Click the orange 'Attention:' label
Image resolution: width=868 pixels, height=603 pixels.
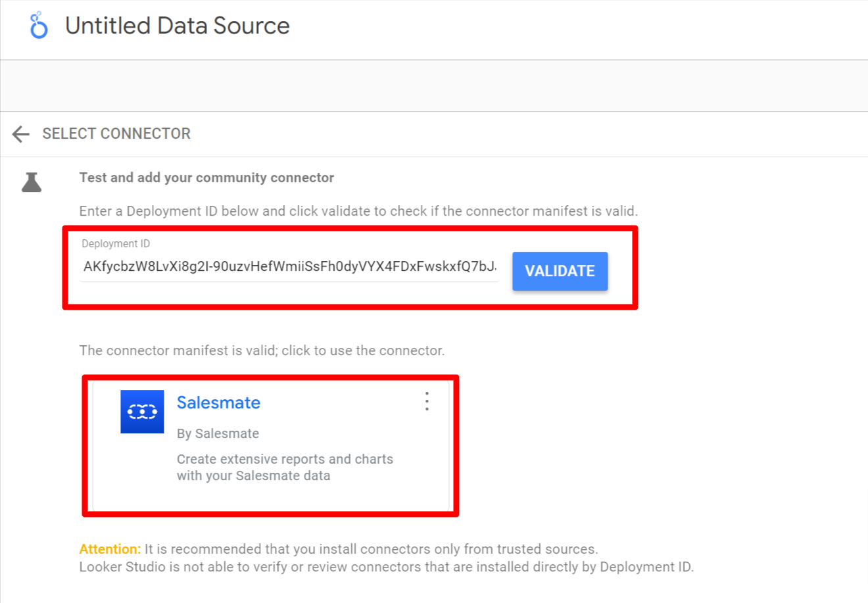tap(110, 549)
